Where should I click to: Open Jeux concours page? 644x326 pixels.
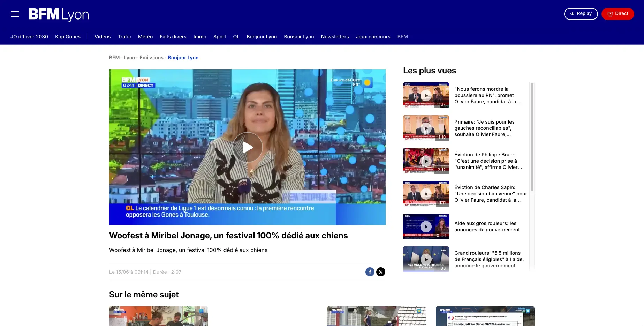373,37
